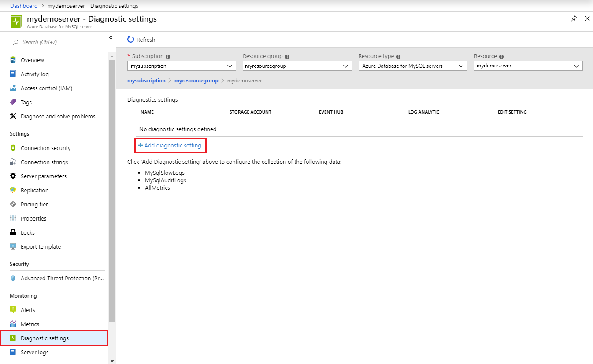Click the AllMetrics list item

(157, 188)
